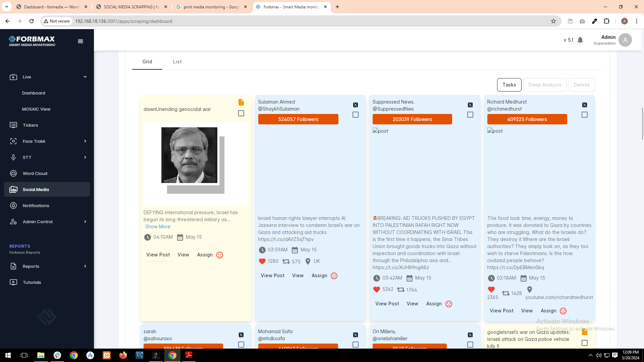Show hidden system tray icons
Viewport: 644px width, 362px height.
coord(590,355)
